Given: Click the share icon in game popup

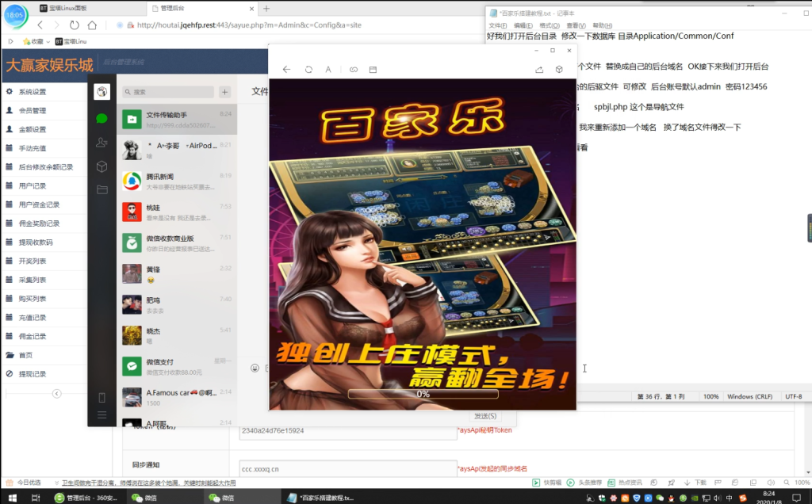Looking at the screenshot, I should 539,69.
